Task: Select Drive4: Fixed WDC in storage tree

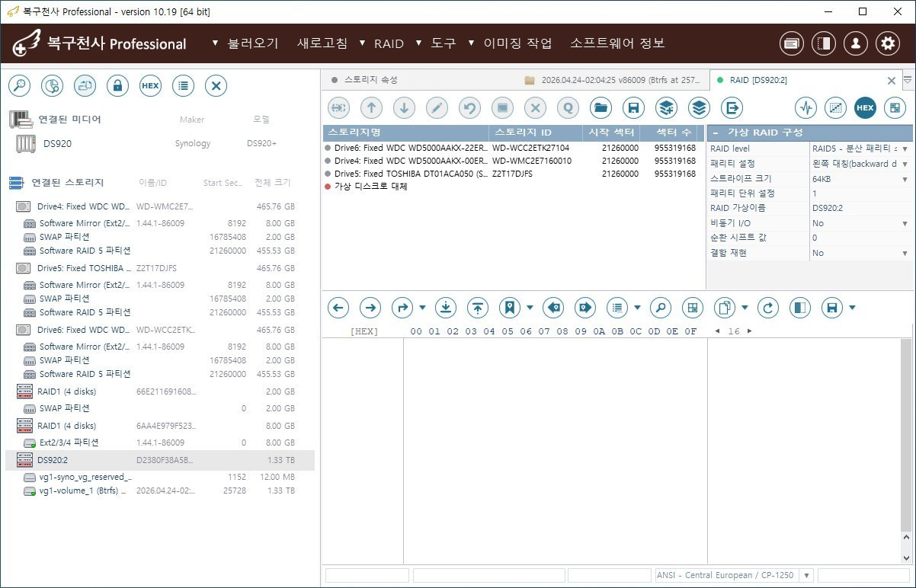Action: click(160, 206)
